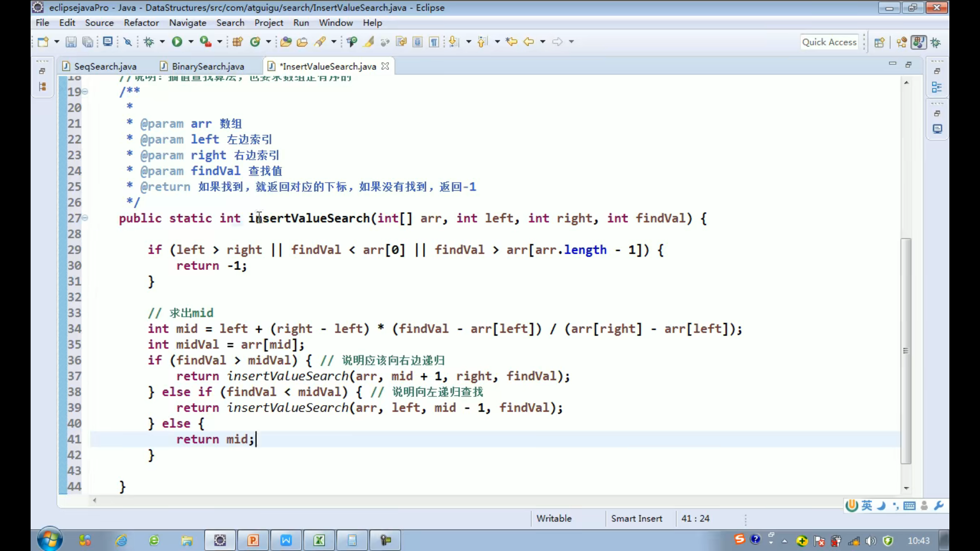Expand the New file dropdown arrow
980x551 pixels.
tap(57, 42)
